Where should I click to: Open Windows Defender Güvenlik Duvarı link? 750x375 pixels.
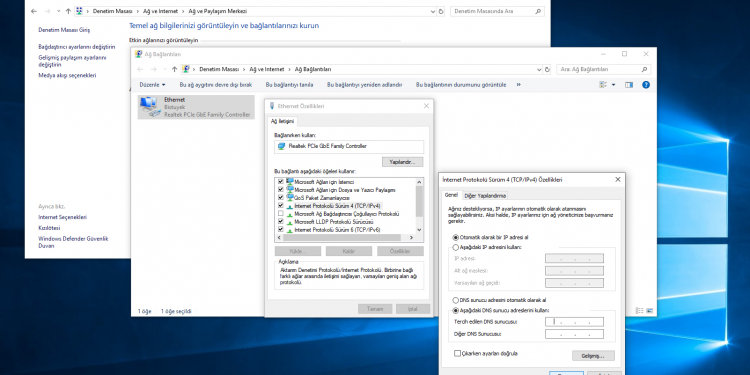point(73,242)
